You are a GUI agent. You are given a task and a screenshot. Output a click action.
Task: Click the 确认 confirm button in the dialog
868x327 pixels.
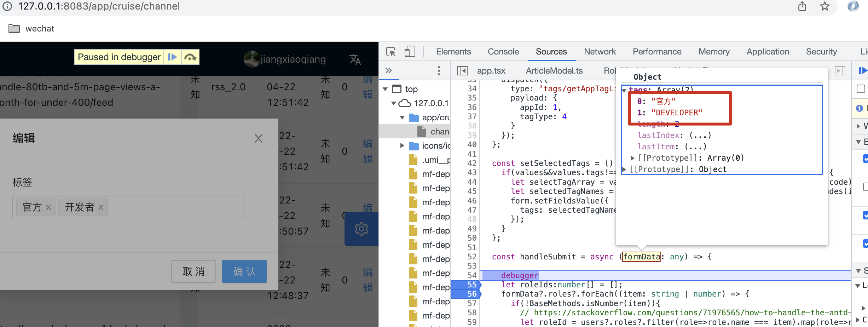pos(244,271)
